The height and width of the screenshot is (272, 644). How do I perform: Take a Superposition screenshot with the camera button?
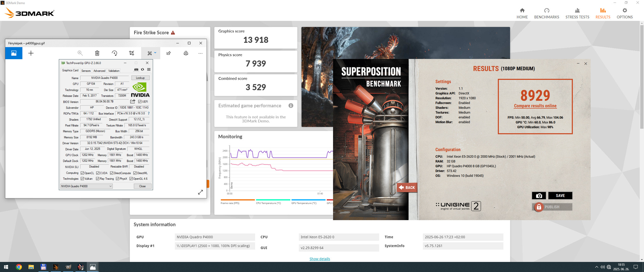[x=539, y=195]
